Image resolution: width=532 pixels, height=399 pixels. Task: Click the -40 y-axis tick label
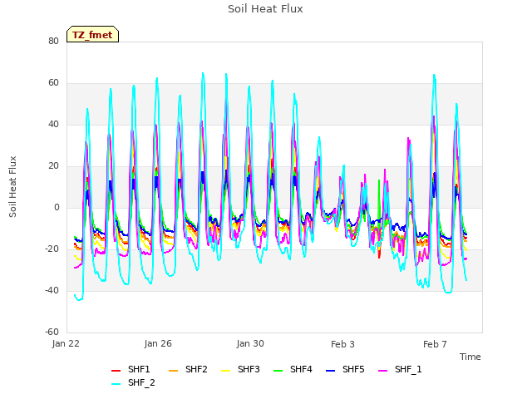coord(52,290)
